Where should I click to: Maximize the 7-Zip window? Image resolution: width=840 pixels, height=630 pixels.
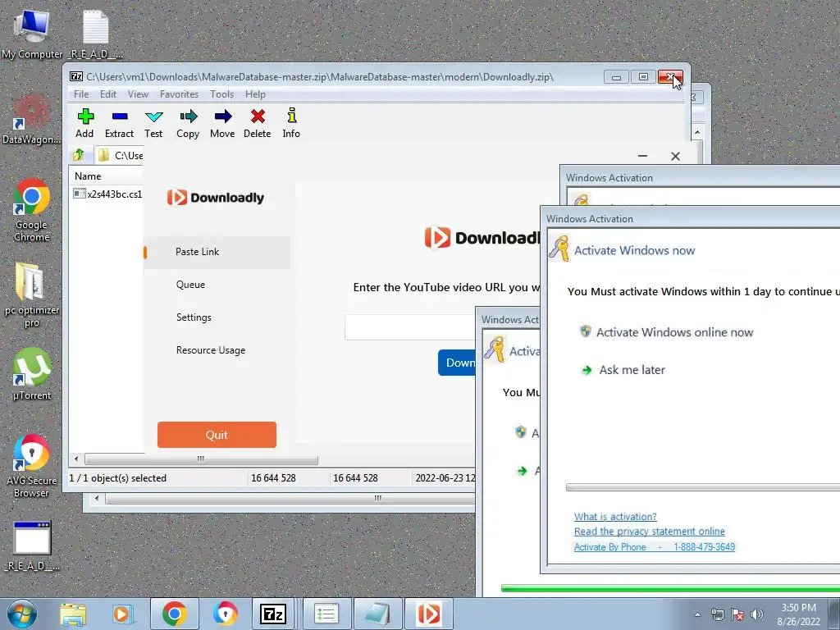pos(643,77)
